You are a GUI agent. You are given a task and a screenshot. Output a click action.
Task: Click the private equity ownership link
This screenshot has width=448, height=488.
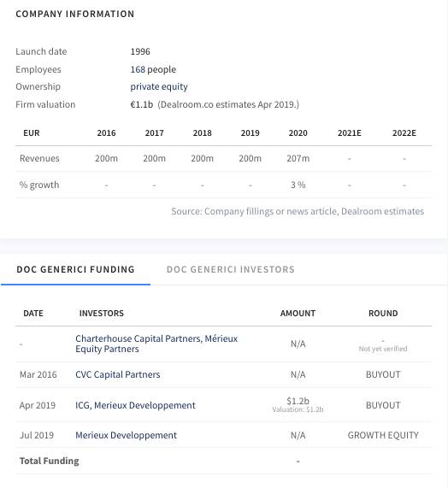click(x=159, y=86)
